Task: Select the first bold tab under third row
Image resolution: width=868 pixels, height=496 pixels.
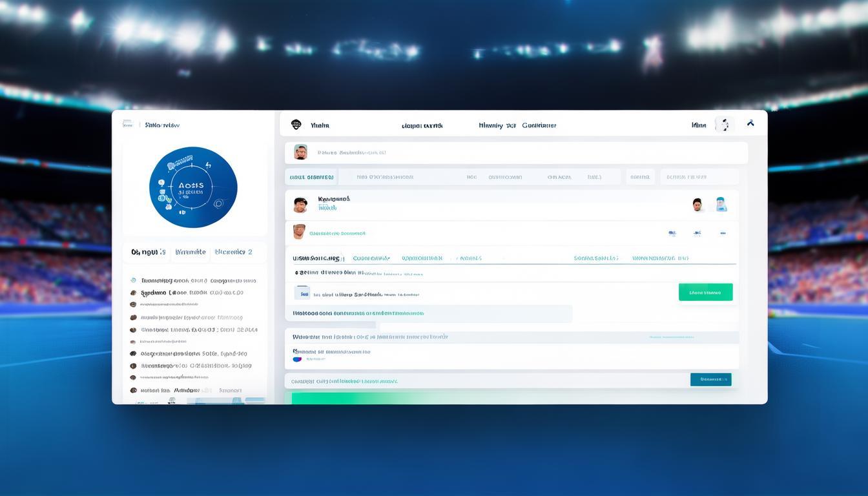Action: pyautogui.click(x=317, y=258)
